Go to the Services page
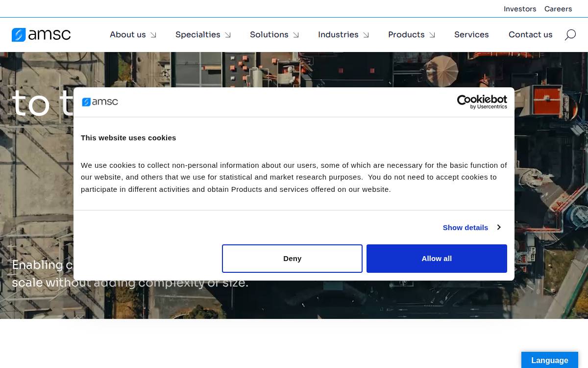Viewport: 588px width, 368px height. [471, 34]
